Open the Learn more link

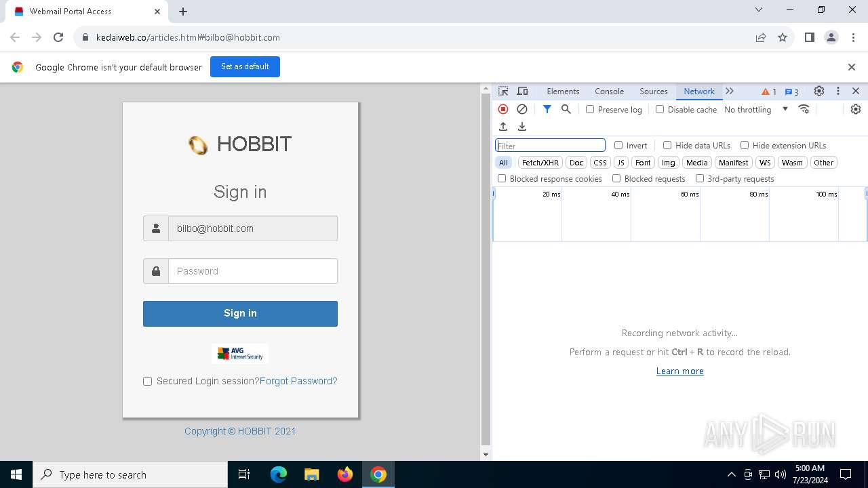(679, 371)
